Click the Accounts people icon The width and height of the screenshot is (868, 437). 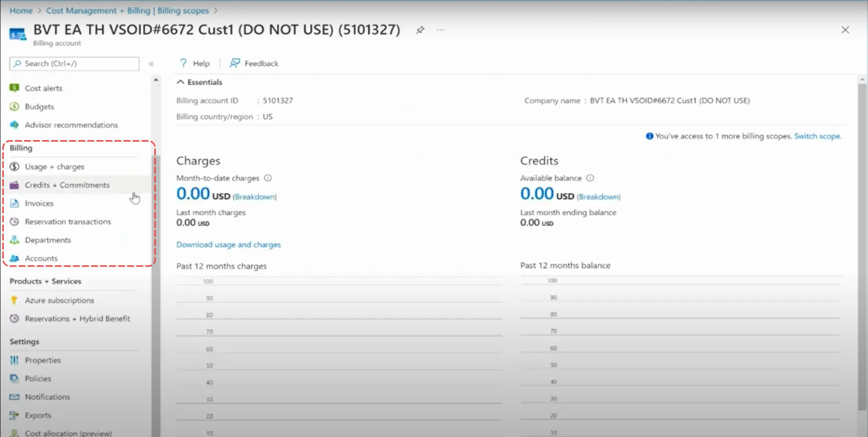click(14, 258)
